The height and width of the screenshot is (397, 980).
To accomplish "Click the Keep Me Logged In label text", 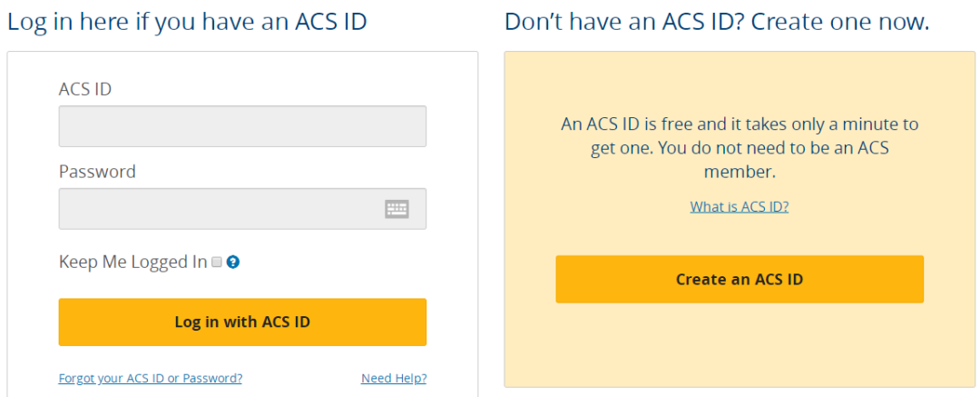I will click(x=132, y=263).
